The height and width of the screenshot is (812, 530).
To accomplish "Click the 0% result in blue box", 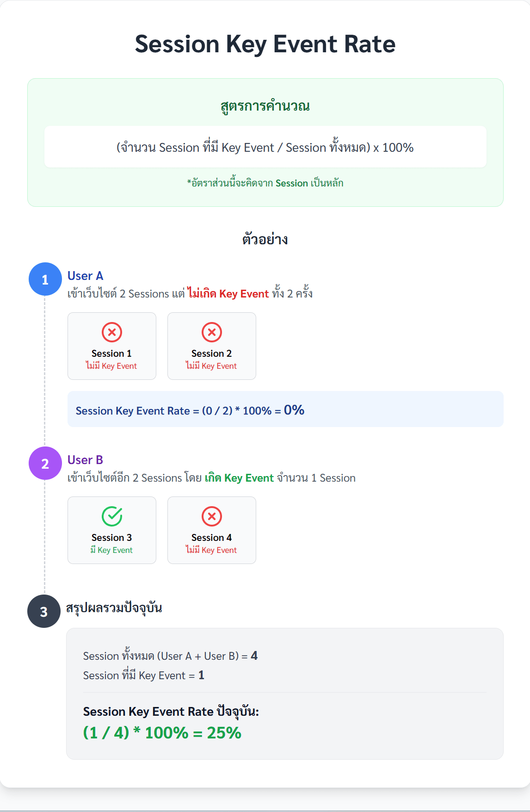I will point(294,410).
